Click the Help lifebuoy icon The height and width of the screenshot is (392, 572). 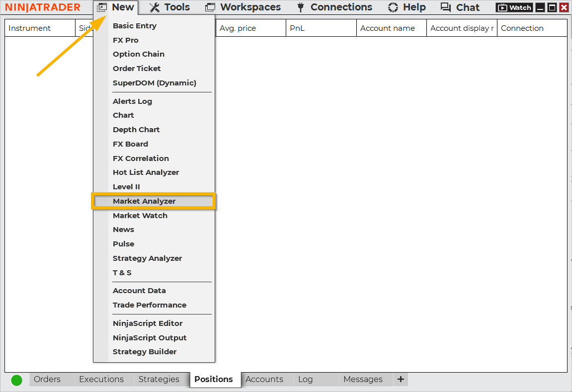coord(393,7)
